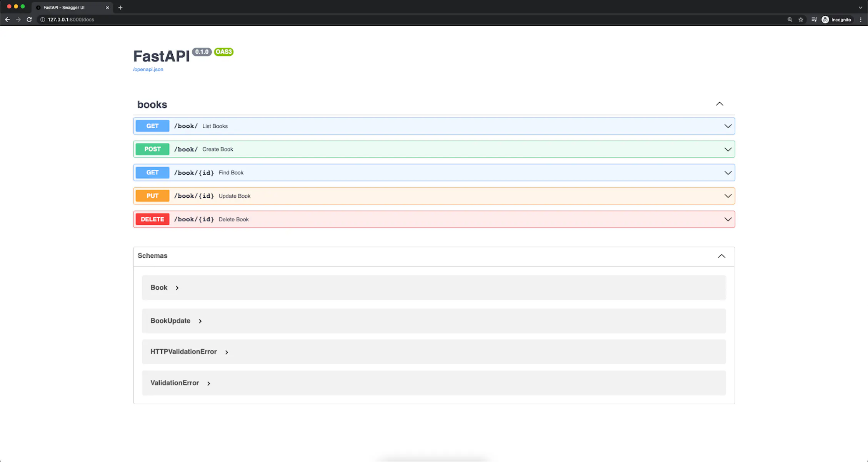Collapse the books section chevron
The width and height of the screenshot is (868, 462).
click(720, 104)
